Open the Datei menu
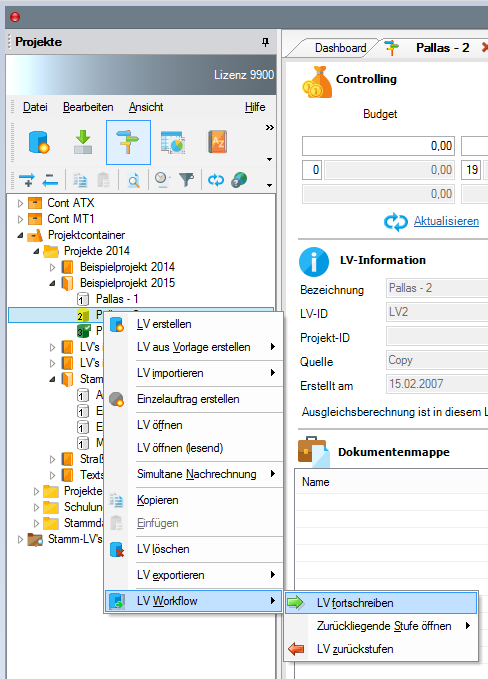488x679 pixels. point(35,107)
